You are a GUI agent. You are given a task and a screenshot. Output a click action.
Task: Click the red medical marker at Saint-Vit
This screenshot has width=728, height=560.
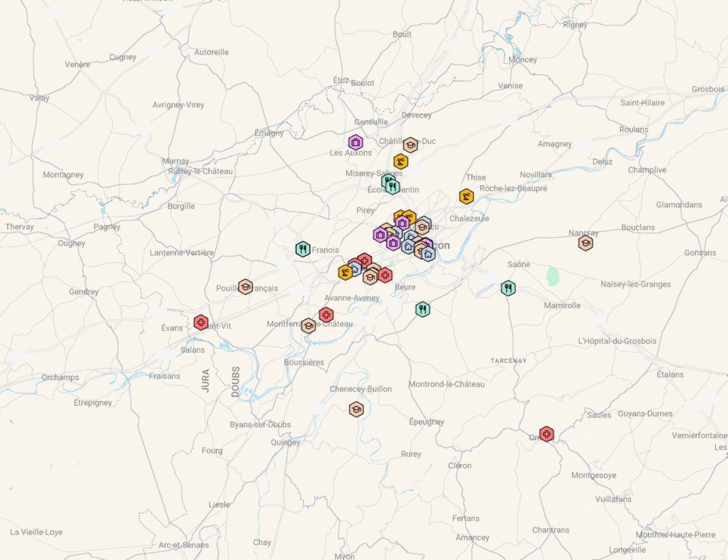tap(201, 323)
